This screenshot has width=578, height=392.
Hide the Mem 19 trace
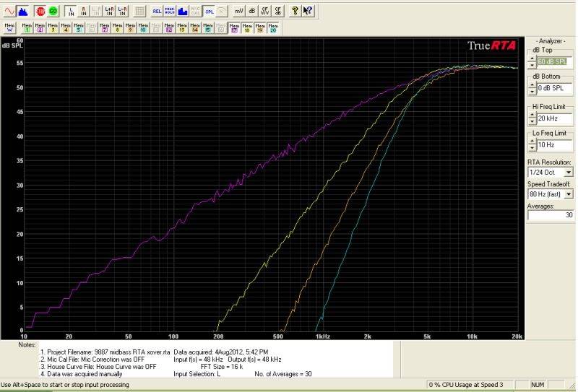260,27
